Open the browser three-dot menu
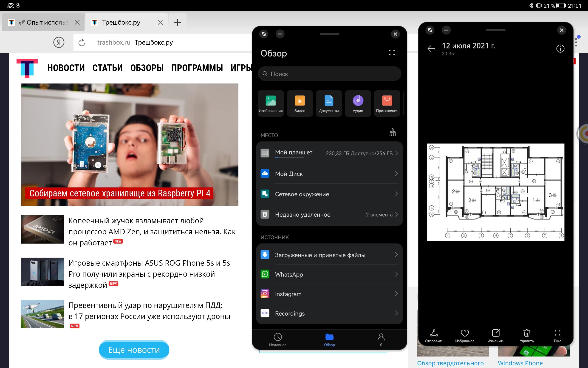588x368 pixels. [576, 43]
